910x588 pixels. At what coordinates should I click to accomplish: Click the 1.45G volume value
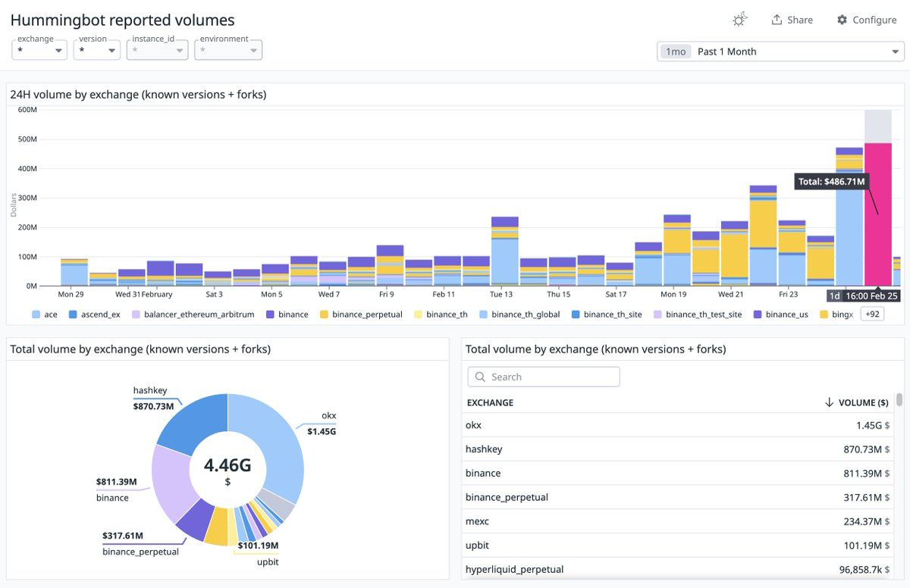click(872, 425)
